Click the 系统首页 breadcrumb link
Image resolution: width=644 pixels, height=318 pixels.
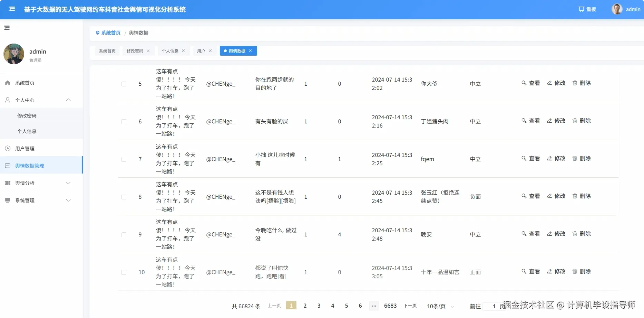111,32
